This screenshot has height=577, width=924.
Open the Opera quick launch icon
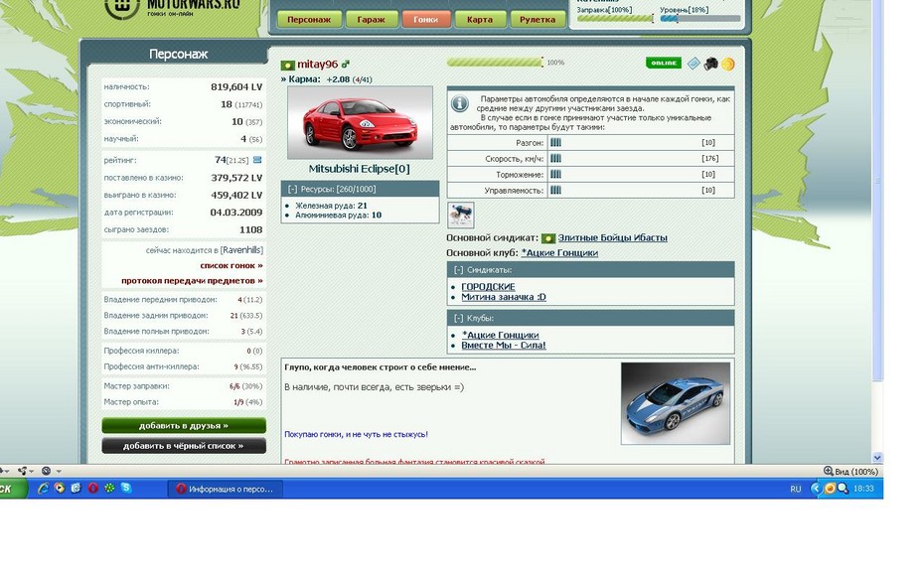pos(92,488)
